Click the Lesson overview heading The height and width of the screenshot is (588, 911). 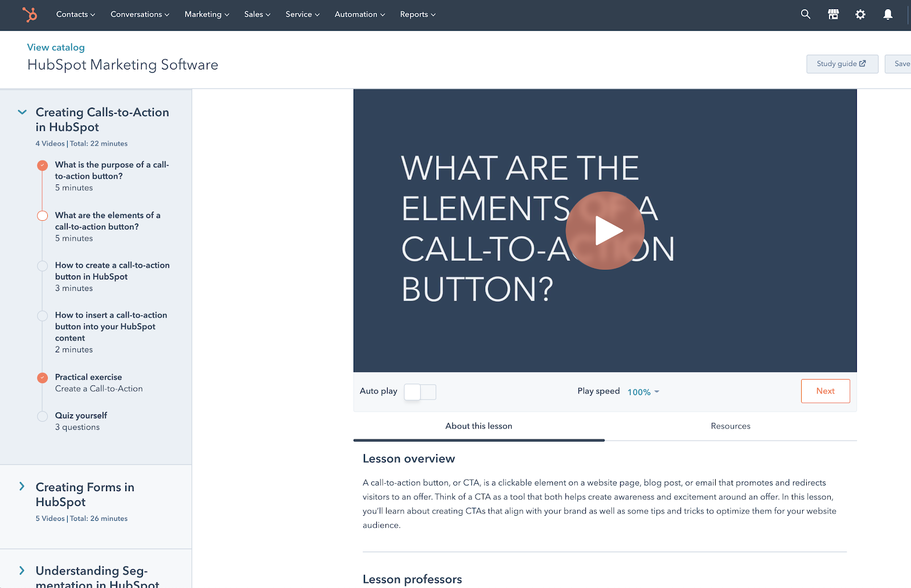[x=409, y=459]
